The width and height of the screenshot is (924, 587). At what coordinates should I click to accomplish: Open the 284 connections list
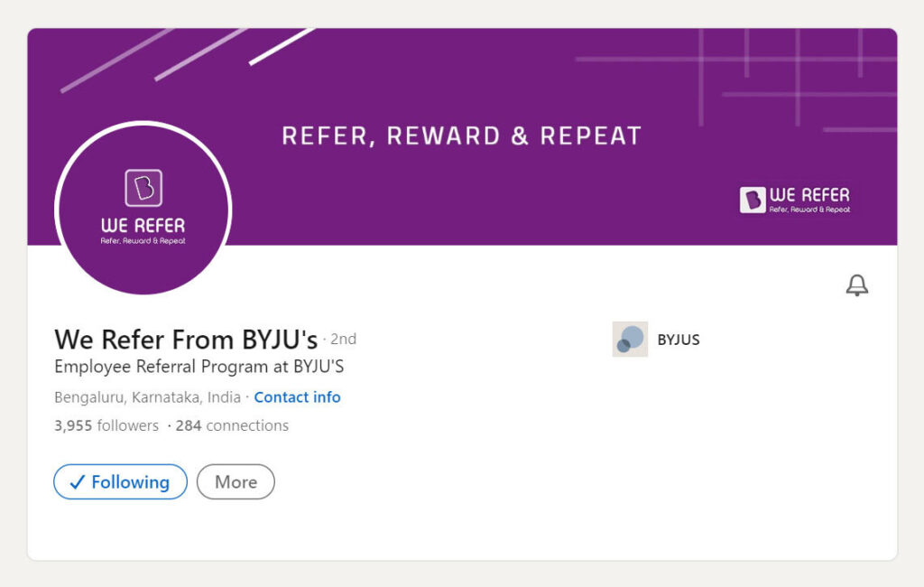[x=232, y=425]
